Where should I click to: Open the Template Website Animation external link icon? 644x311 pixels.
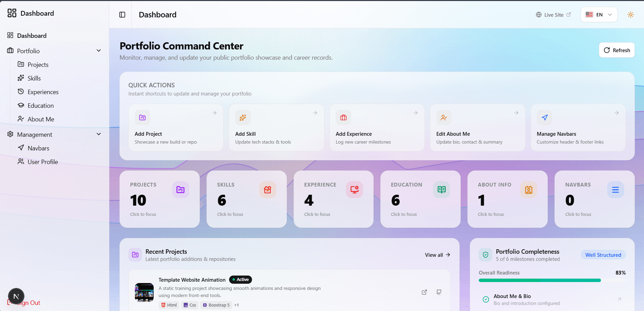424,292
